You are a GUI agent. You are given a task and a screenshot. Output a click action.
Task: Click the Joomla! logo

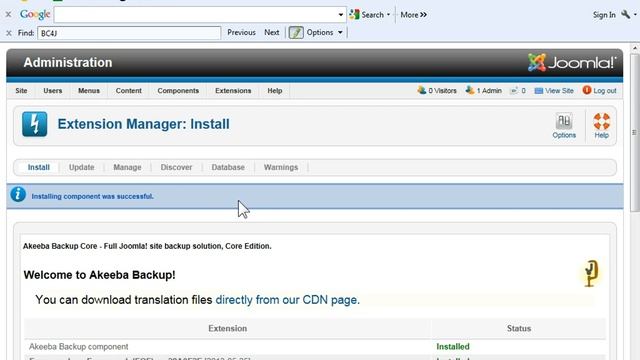click(x=572, y=63)
